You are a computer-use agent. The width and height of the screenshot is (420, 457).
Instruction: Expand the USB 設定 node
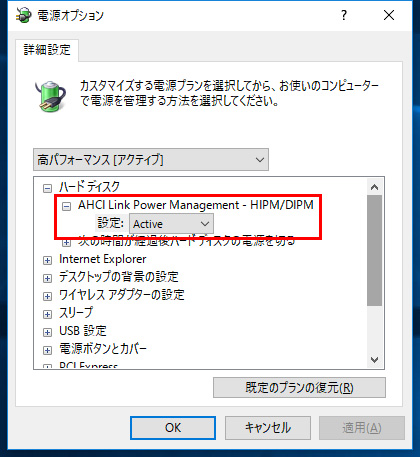point(48,332)
